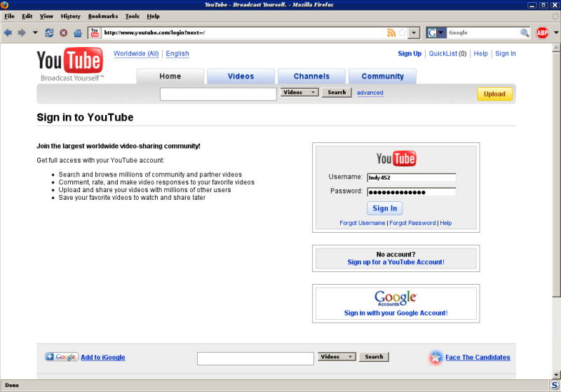Switch to the Channels tab
Viewport: 561px width, 392px height.
311,76
